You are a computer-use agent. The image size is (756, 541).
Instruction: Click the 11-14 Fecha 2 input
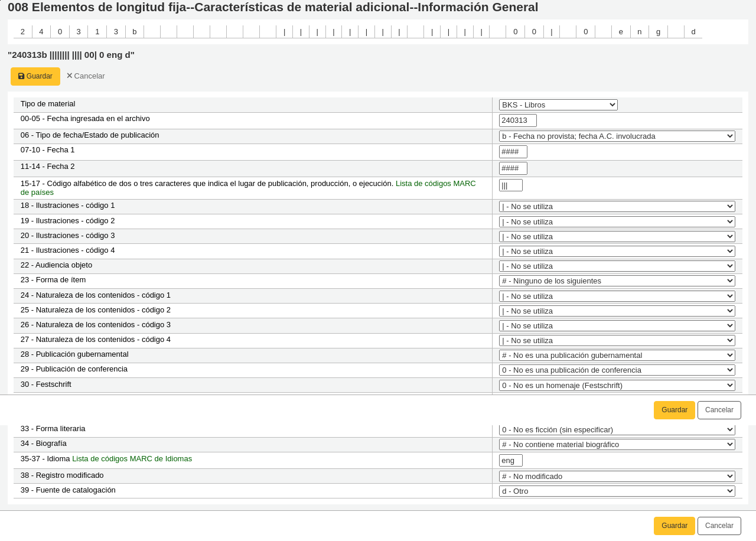point(513,168)
